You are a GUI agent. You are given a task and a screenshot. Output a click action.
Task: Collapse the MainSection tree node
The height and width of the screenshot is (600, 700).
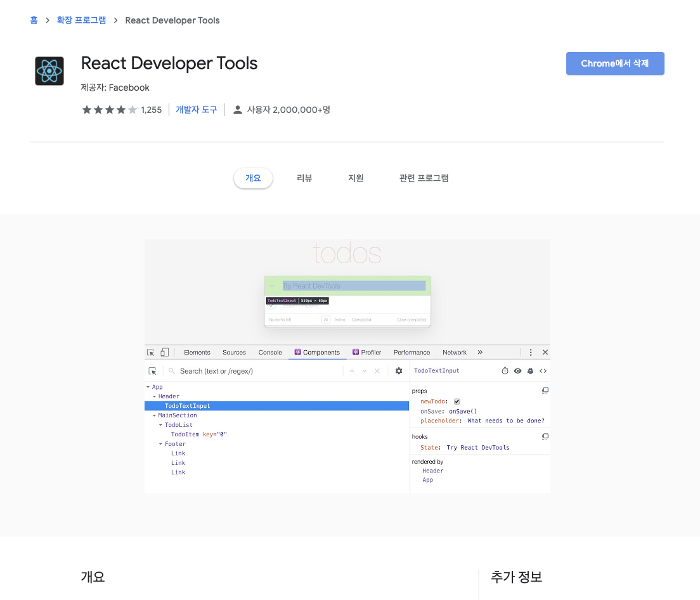155,415
